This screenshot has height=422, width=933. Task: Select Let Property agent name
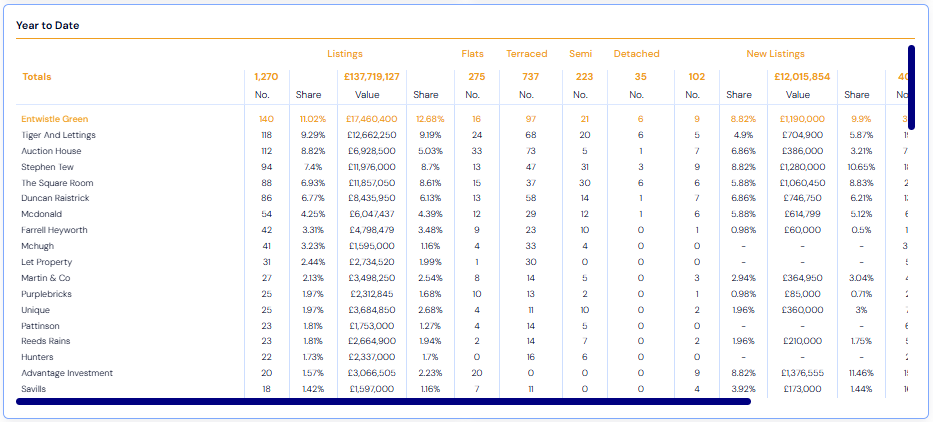click(x=46, y=262)
